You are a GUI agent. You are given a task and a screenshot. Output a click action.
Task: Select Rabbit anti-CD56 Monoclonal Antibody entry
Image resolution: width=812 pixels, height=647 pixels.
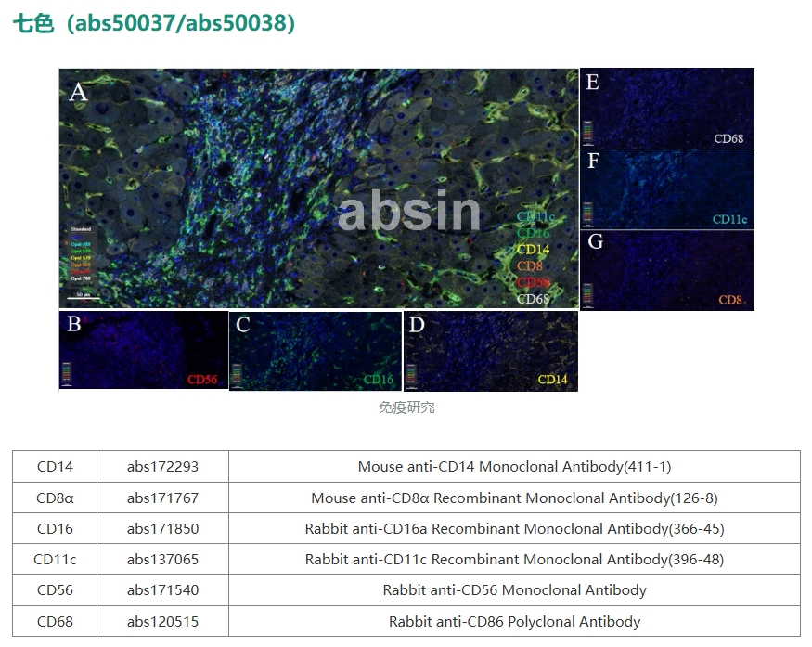pyautogui.click(x=514, y=590)
